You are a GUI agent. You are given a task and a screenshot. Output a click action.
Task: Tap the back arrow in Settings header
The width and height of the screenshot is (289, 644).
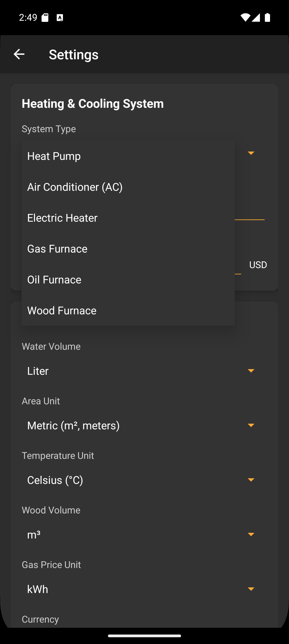(19, 54)
